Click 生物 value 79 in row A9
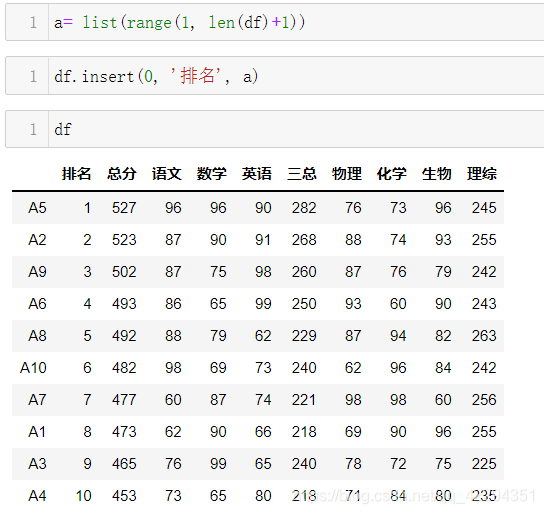The width and height of the screenshot is (544, 514). point(443,272)
